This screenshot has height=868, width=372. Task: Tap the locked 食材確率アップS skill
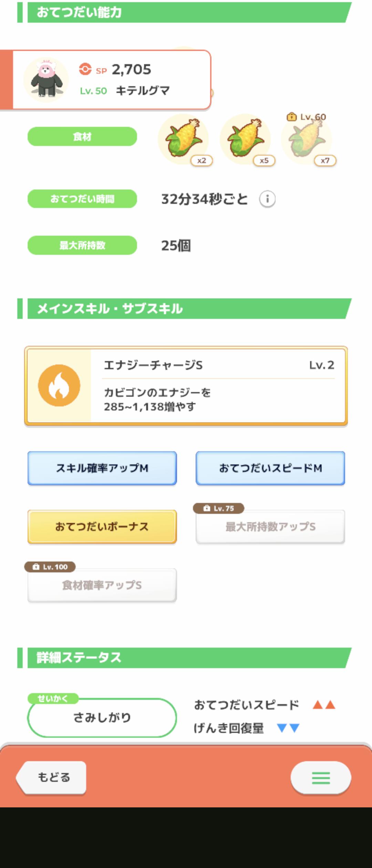pyautogui.click(x=102, y=585)
